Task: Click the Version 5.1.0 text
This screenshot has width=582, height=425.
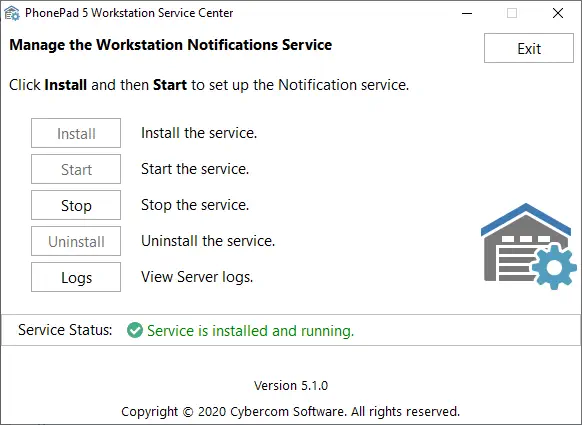Action: pyautogui.click(x=291, y=385)
